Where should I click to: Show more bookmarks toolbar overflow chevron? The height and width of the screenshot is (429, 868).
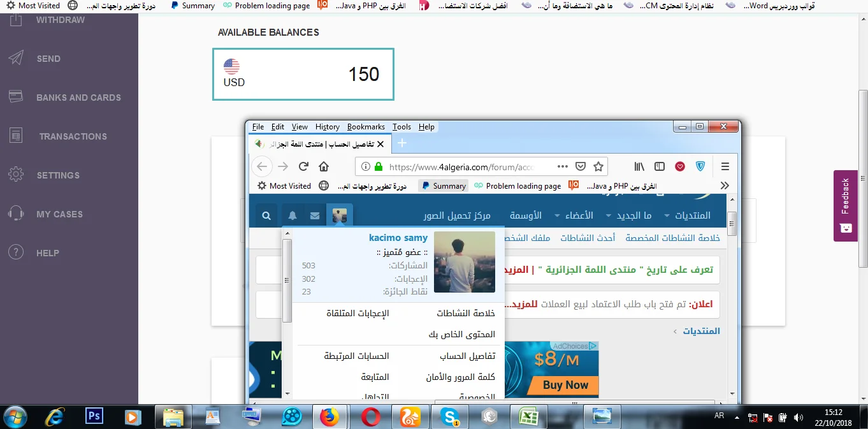pyautogui.click(x=725, y=185)
